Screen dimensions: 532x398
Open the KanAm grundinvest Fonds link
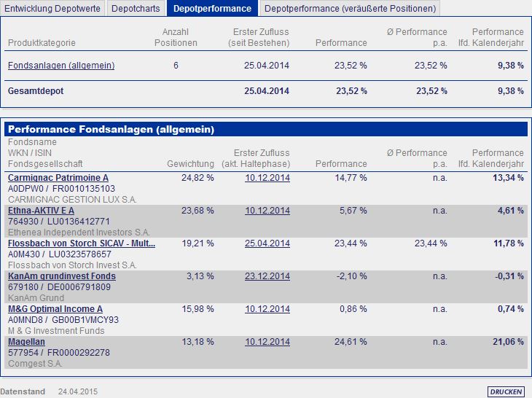point(62,276)
